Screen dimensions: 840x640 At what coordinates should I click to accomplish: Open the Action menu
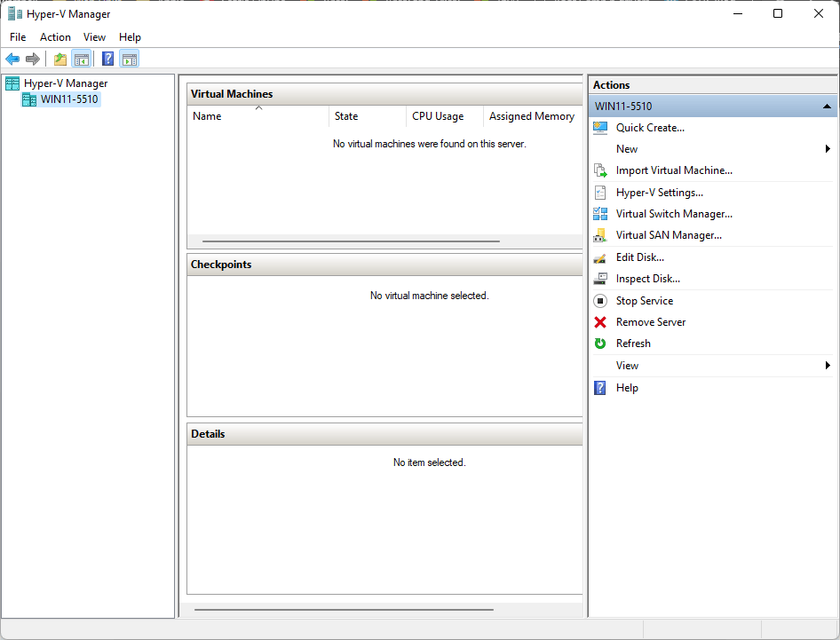[55, 37]
